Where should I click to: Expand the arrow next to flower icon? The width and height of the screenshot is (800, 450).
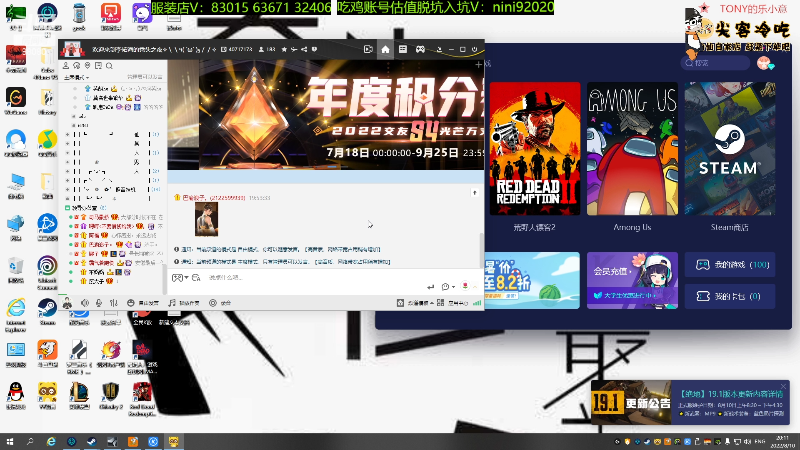pos(475,287)
